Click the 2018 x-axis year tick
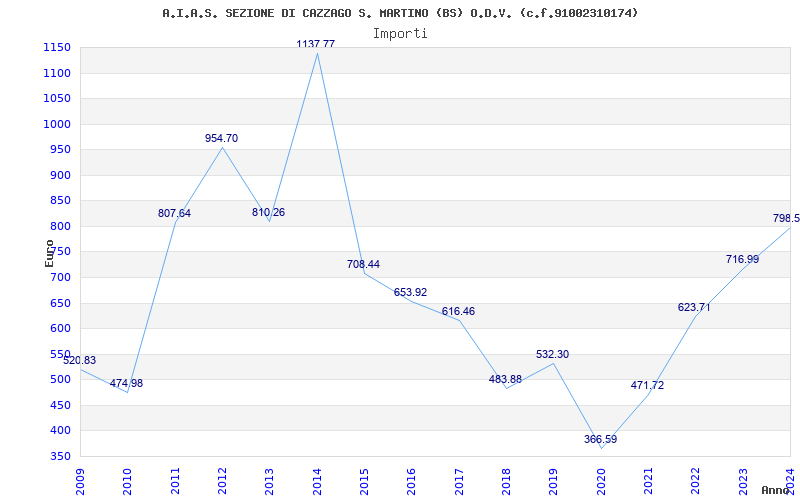Image resolution: width=800 pixels, height=500 pixels. (x=506, y=481)
